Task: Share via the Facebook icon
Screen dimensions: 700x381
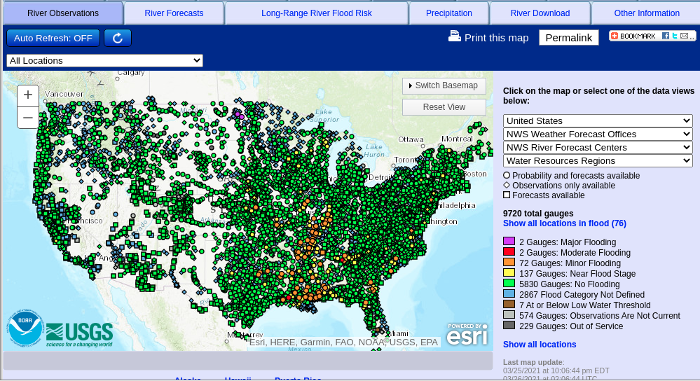Action: coord(665,36)
